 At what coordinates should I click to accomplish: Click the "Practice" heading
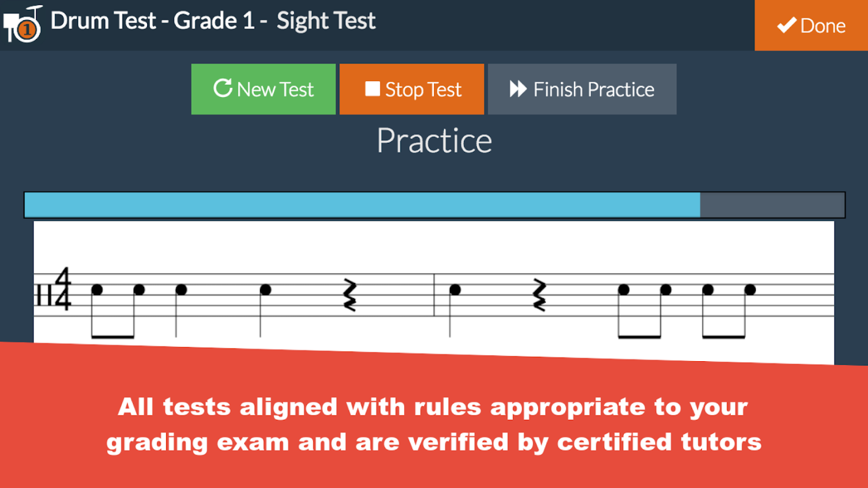click(434, 141)
